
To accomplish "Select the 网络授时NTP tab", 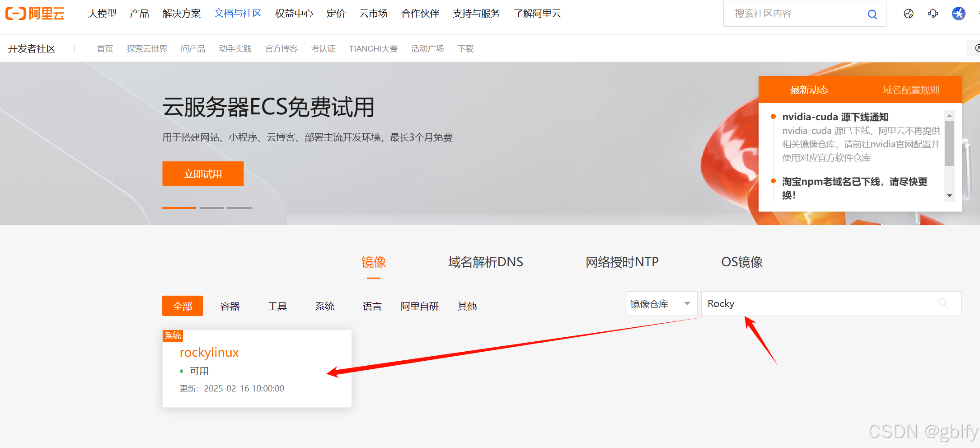I will coord(622,262).
